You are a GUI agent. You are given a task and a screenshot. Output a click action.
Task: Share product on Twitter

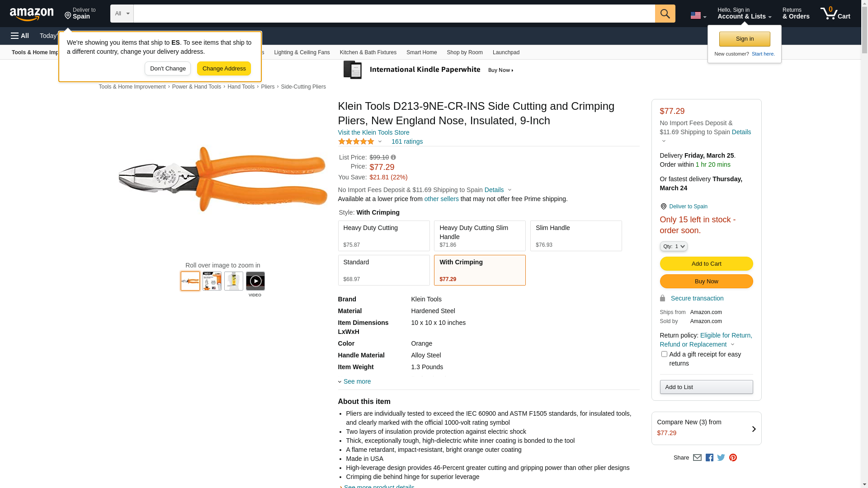click(721, 458)
